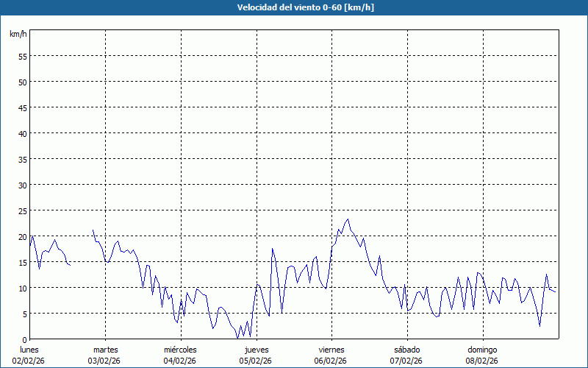Click the 40 tick label on the Y axis
This screenshot has height=368, width=588.
pos(22,133)
